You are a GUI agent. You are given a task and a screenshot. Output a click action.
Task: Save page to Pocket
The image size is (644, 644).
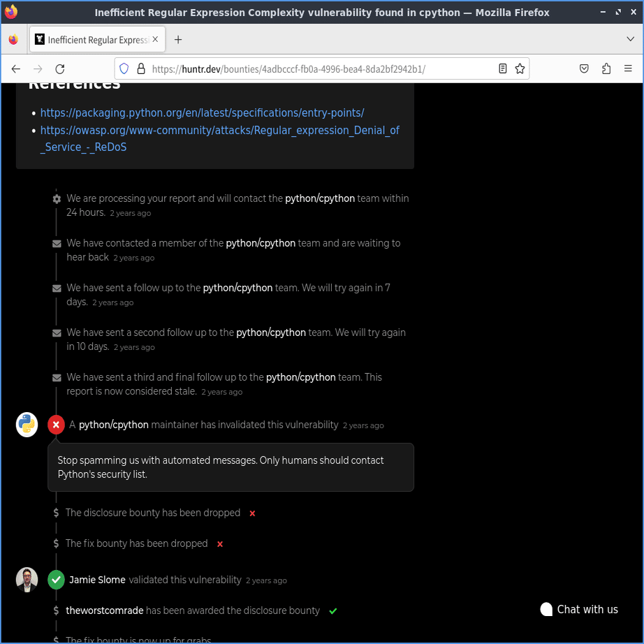[x=584, y=68]
